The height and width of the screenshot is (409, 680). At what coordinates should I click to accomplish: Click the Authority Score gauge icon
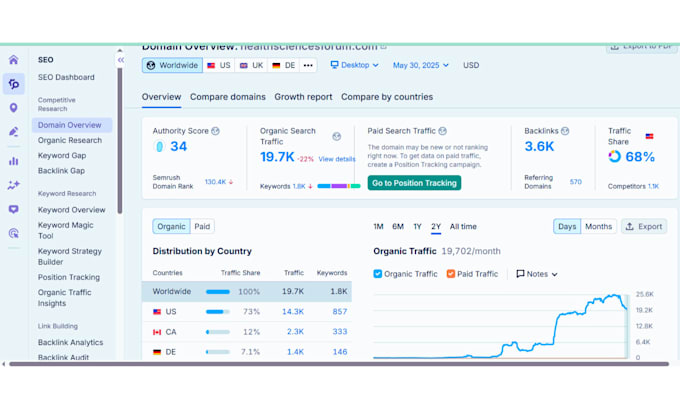159,147
